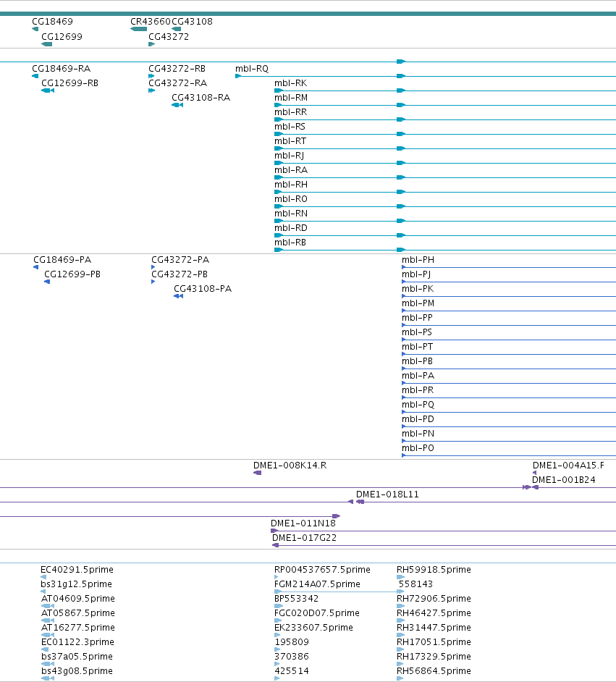Image resolution: width=616 pixels, height=682 pixels.
Task: Select the mbl-RS transcript
Action: (x=290, y=126)
